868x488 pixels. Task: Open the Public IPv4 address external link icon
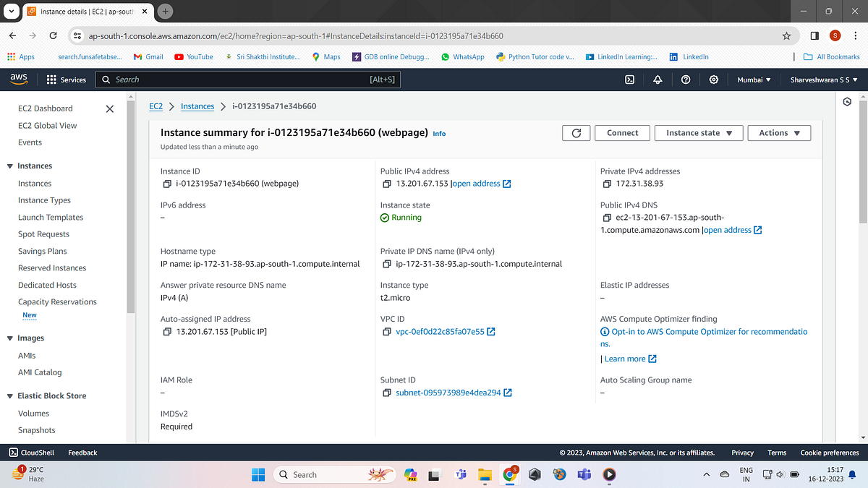tap(506, 183)
